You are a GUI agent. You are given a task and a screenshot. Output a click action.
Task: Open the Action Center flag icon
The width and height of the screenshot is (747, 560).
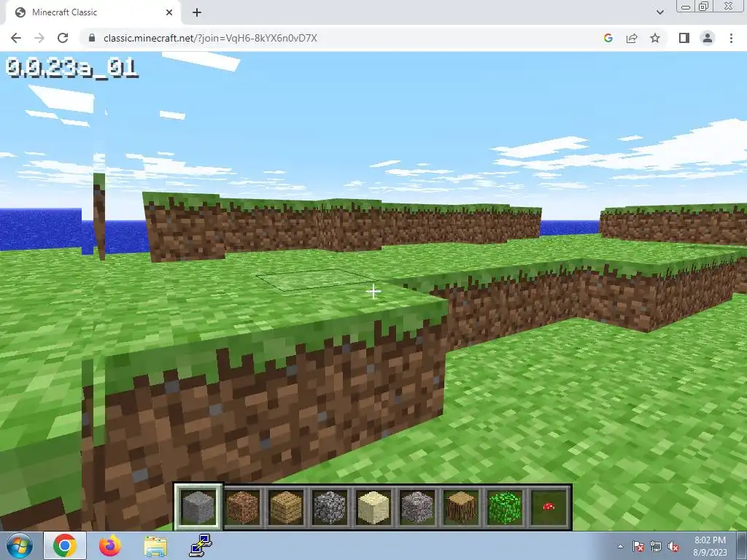(x=638, y=546)
